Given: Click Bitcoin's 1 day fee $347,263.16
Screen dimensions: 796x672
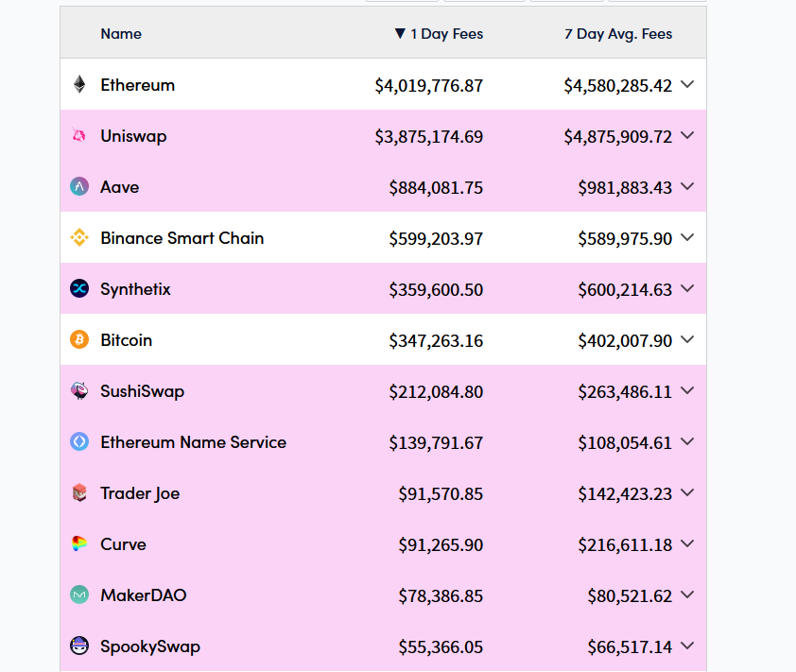Looking at the screenshot, I should [x=436, y=340].
